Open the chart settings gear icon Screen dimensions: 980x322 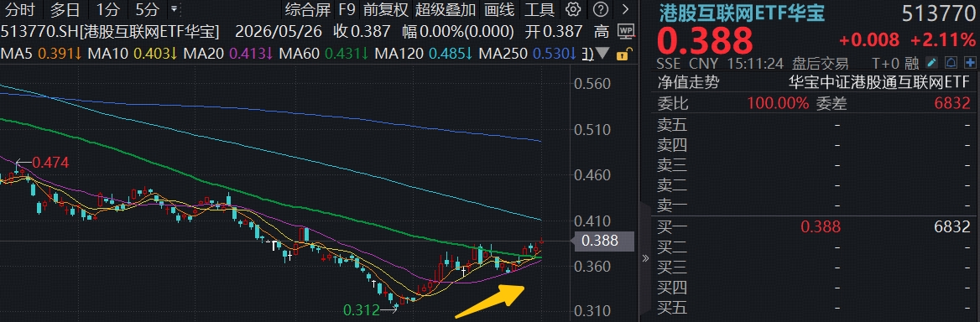click(x=572, y=9)
